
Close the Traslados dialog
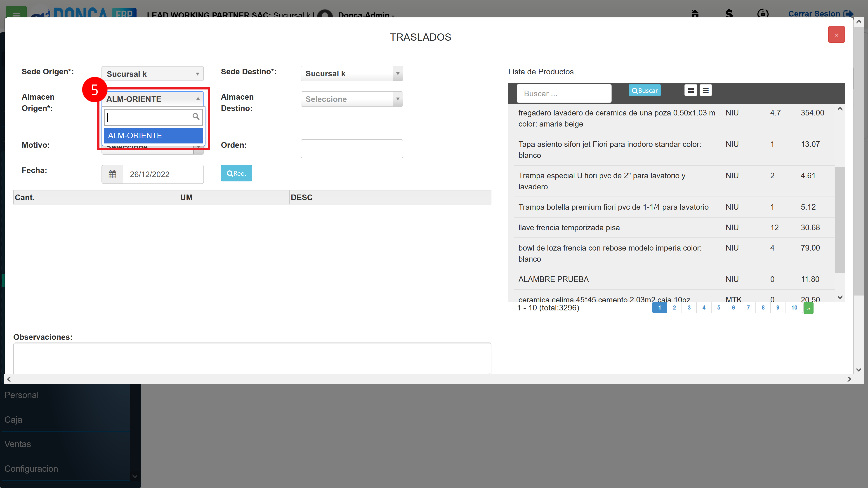point(836,34)
